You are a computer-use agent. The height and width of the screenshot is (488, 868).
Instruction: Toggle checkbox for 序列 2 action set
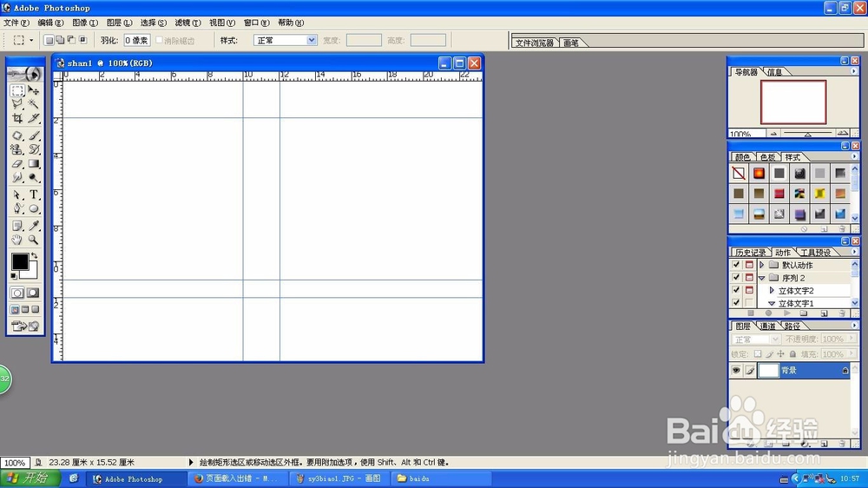(736, 278)
